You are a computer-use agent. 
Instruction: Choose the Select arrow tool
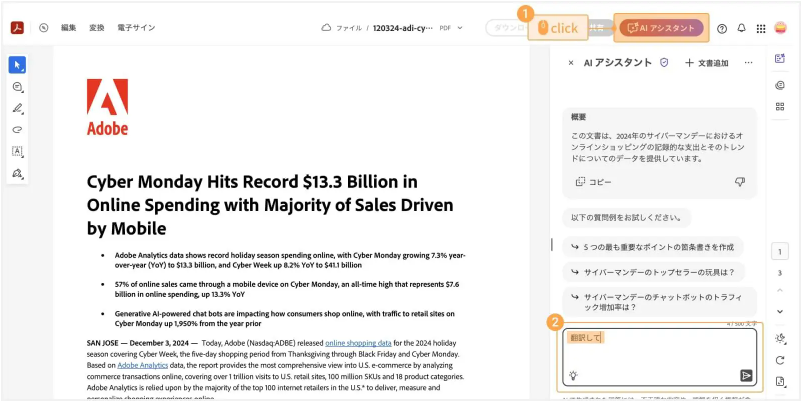point(17,65)
